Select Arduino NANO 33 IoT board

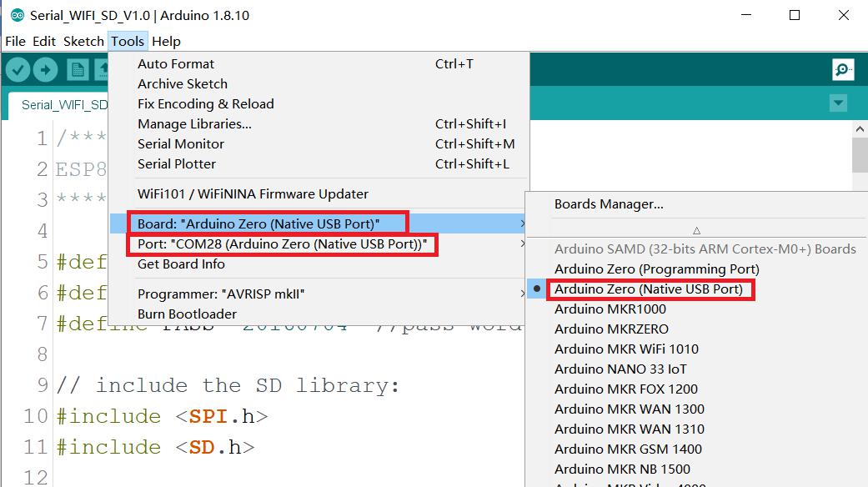click(x=697, y=369)
